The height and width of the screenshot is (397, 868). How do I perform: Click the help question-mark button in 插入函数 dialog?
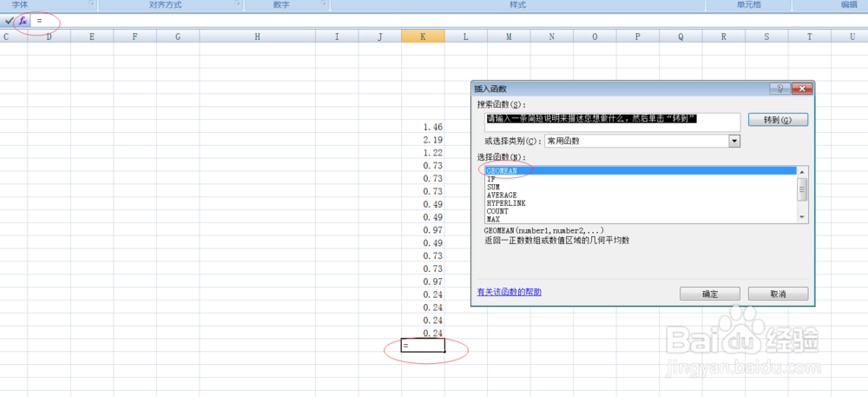click(779, 89)
